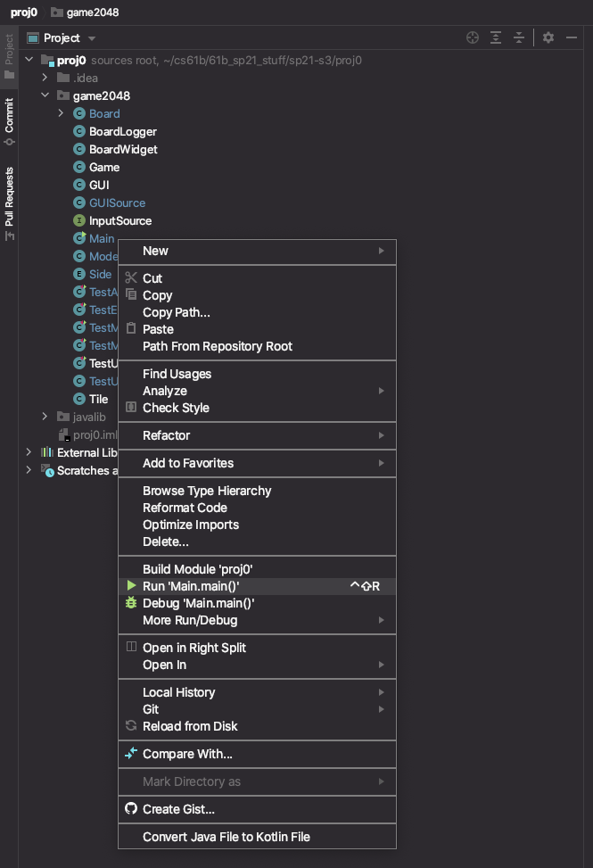Click the bug icon for Debug 'Main.main()'
The height and width of the screenshot is (868, 593).
[x=131, y=603]
